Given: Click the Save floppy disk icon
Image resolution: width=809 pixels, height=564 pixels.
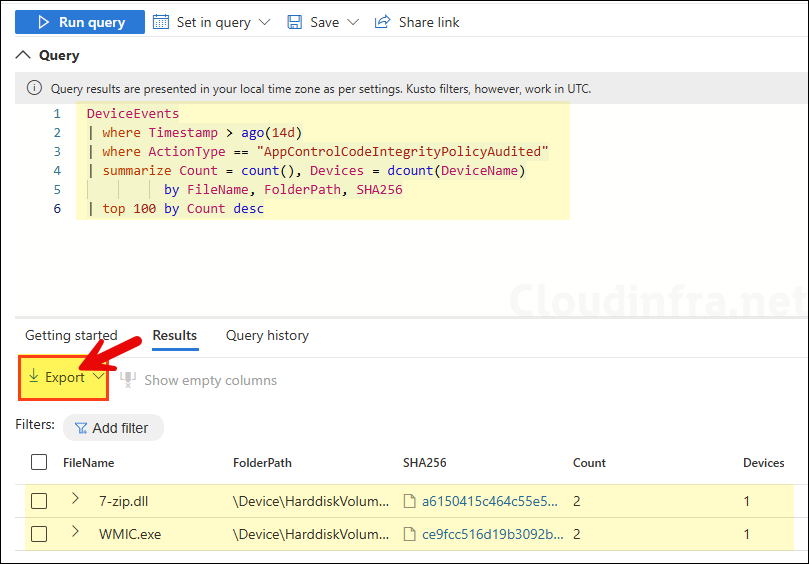Looking at the screenshot, I should coord(294,22).
